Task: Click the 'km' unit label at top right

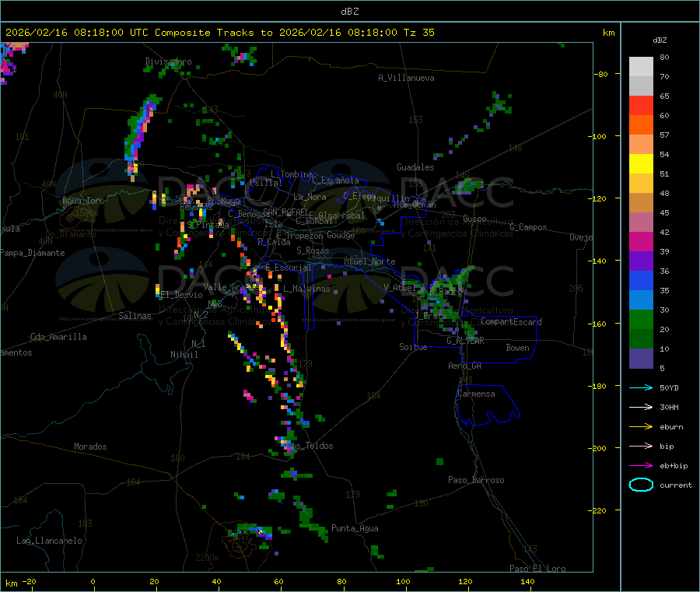Action: pyautogui.click(x=608, y=33)
